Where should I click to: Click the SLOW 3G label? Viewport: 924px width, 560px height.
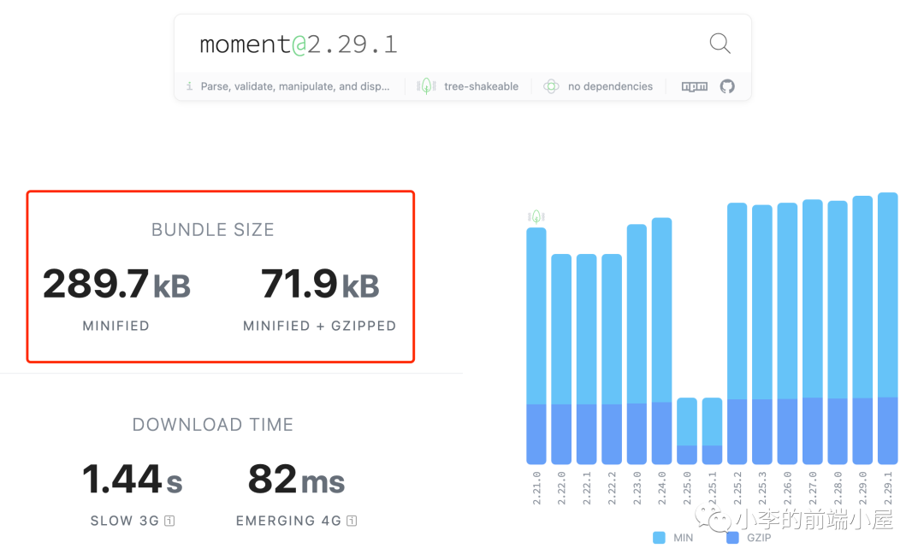(x=124, y=521)
